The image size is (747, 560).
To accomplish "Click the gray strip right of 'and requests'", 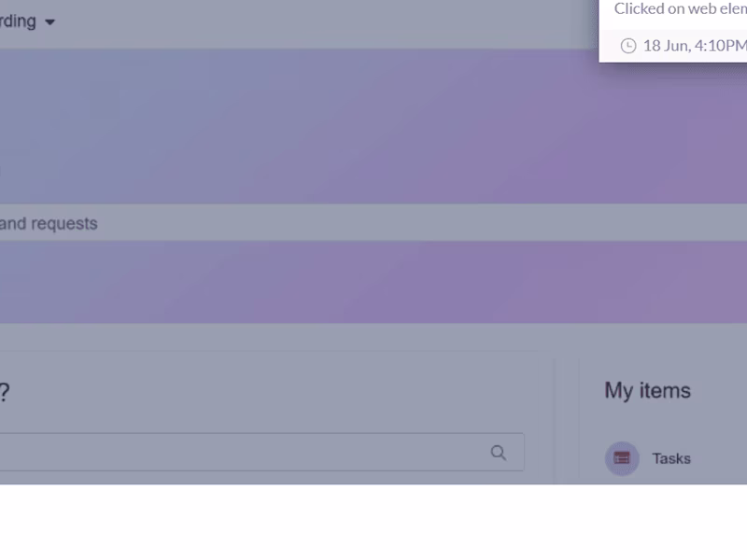I will pos(422,223).
